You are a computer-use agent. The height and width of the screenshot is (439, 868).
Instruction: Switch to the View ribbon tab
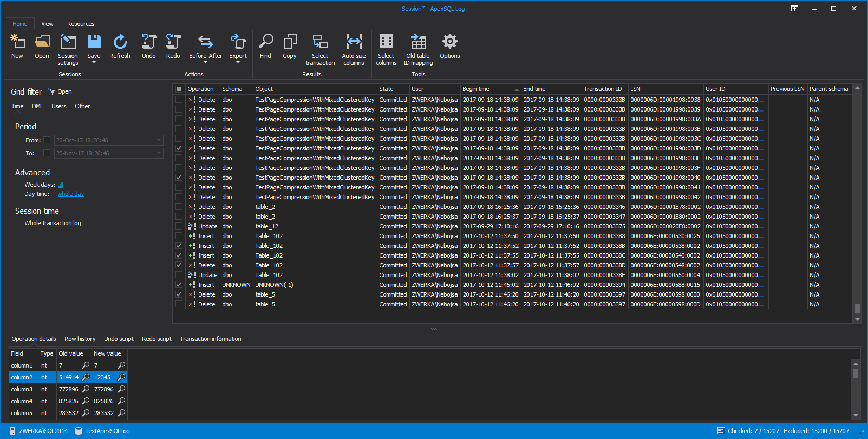tap(48, 24)
